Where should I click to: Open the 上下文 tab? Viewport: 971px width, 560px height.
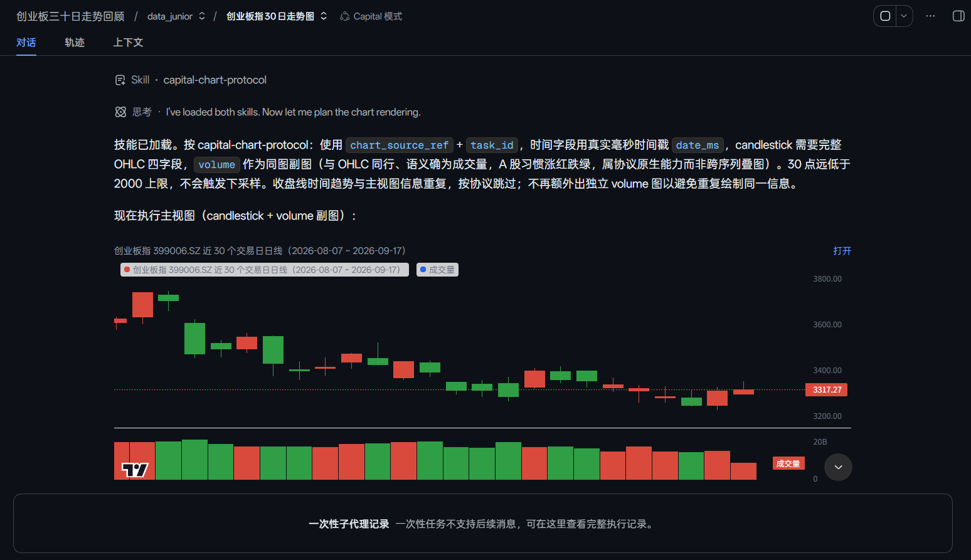(128, 42)
